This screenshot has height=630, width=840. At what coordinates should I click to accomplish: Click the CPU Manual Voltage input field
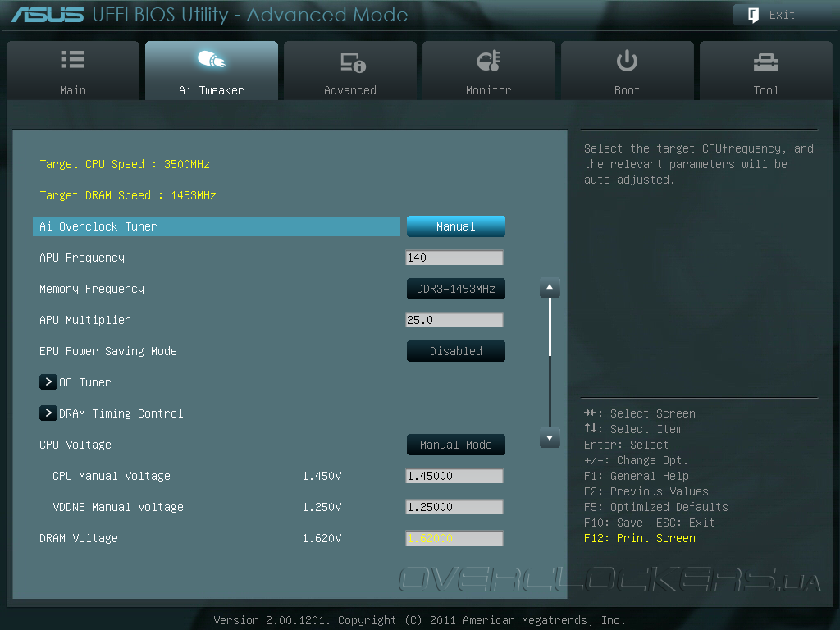[454, 476]
